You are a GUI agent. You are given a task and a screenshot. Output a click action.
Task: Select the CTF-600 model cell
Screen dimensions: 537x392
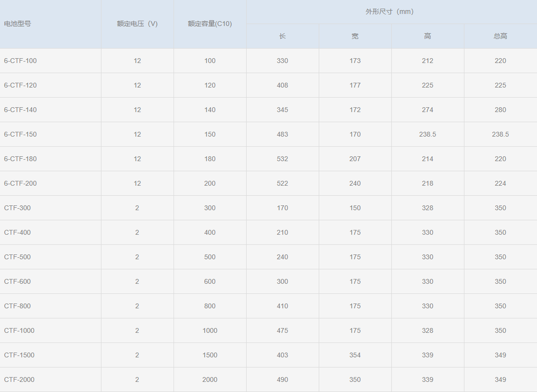click(x=17, y=281)
